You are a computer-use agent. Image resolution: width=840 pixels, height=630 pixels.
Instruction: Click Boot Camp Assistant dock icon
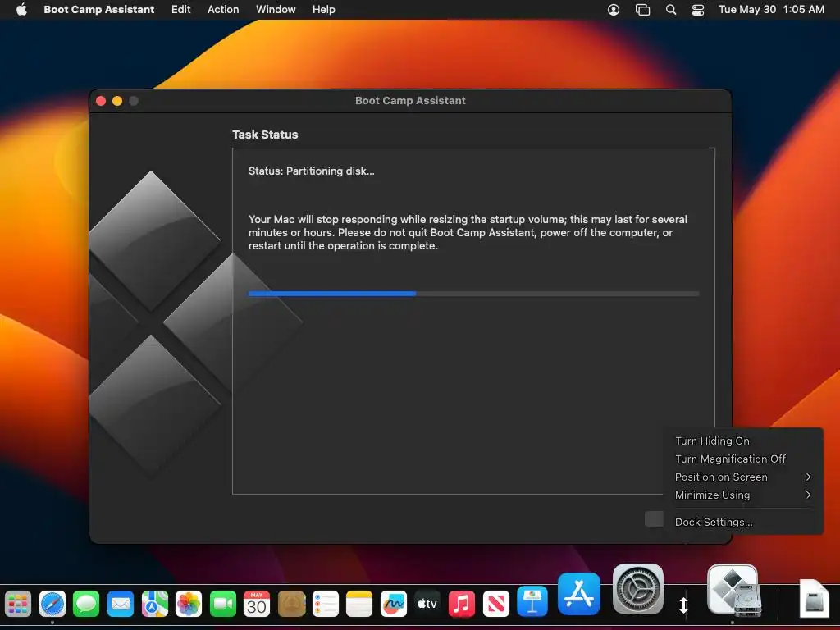733,590
